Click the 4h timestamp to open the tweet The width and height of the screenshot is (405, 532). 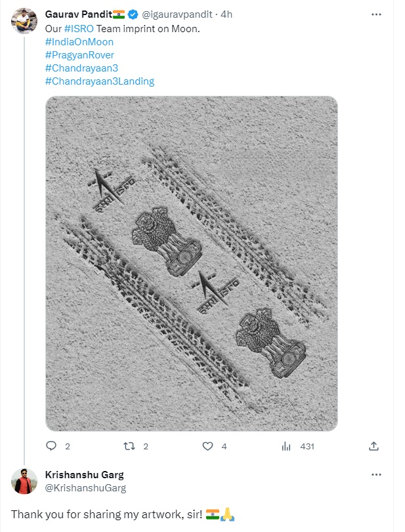tap(226, 12)
